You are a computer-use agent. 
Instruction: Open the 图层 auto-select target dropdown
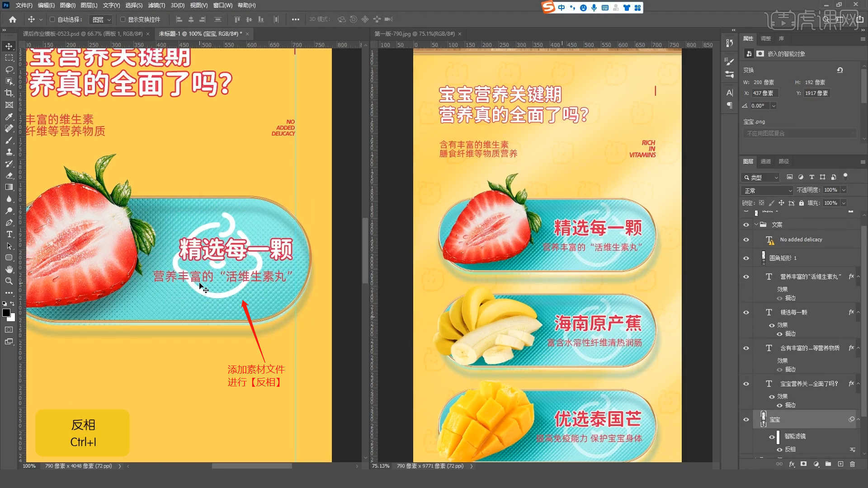(x=102, y=19)
